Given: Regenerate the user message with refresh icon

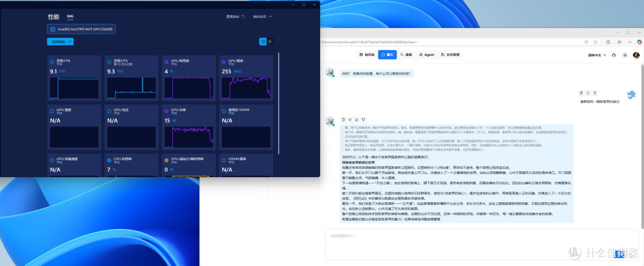Looking at the screenshot, I should click(588, 93).
